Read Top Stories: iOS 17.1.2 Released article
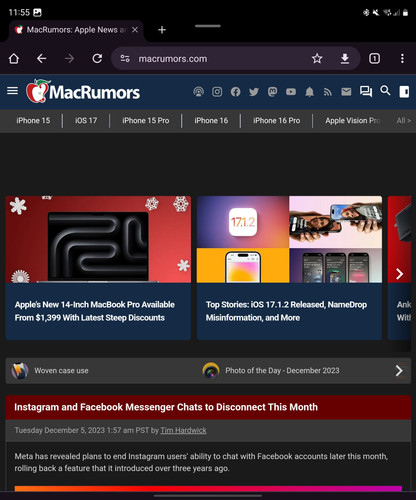 tap(286, 311)
